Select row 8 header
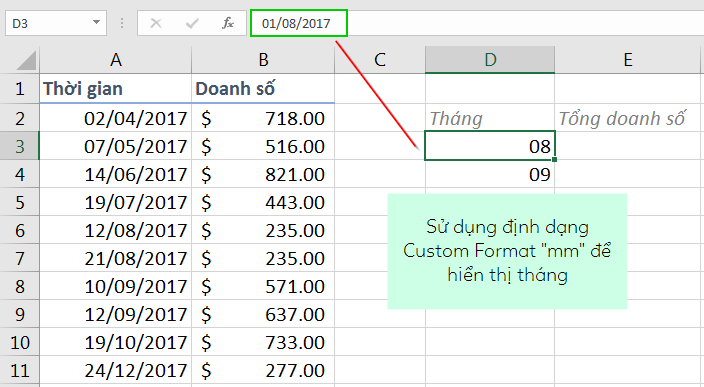Screen dimensions: 704x387 pos(20,286)
